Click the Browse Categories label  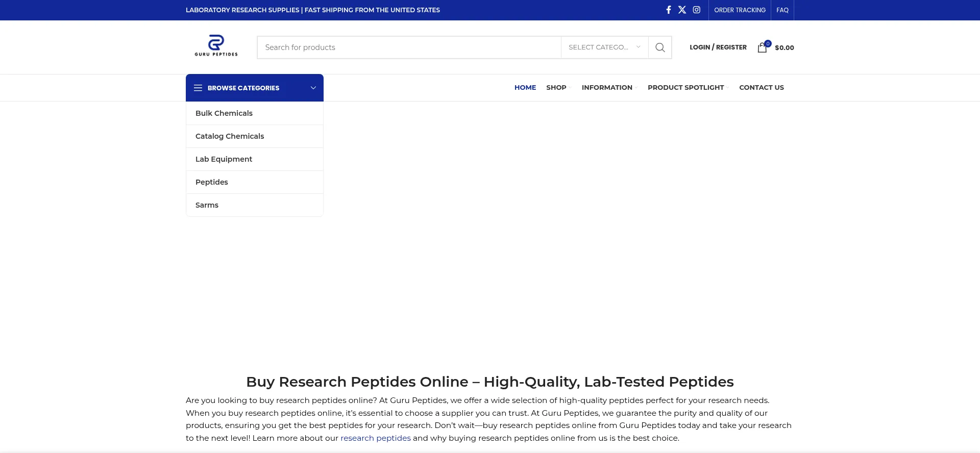[243, 88]
